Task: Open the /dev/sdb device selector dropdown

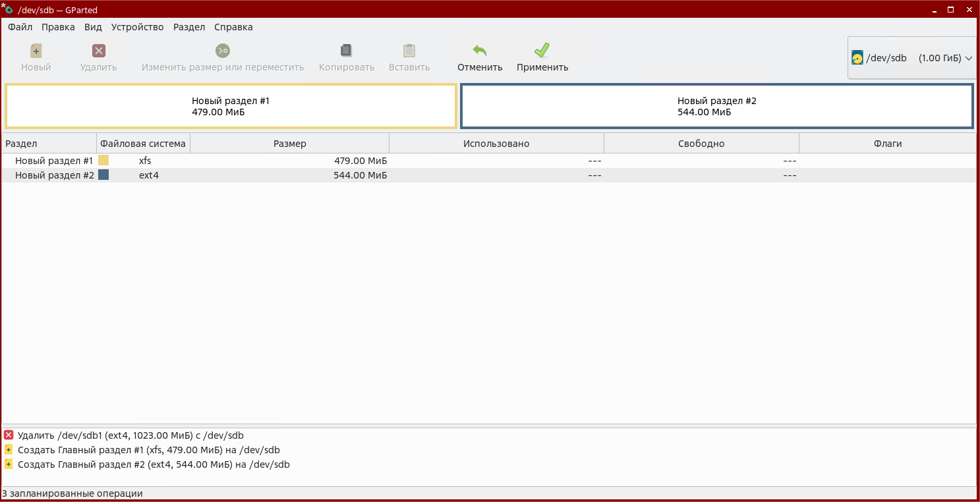Action: pos(912,58)
